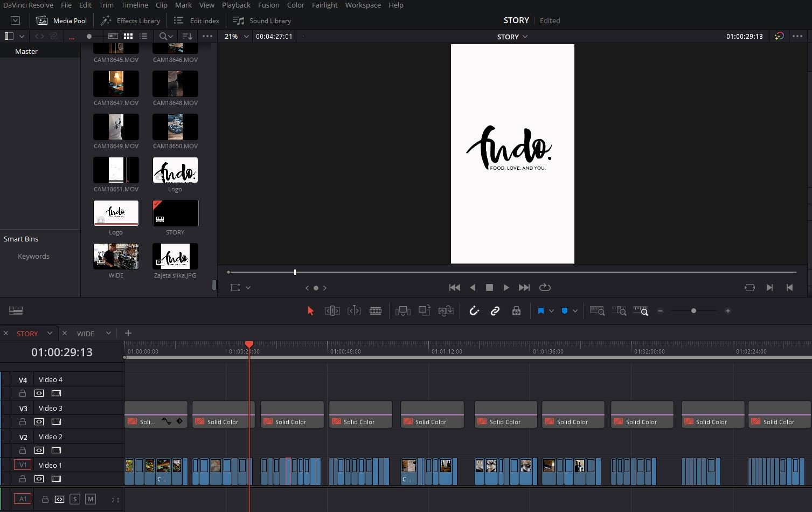The image size is (812, 512).
Task: Click Match Frame icon under viewer
Action: click(x=749, y=287)
